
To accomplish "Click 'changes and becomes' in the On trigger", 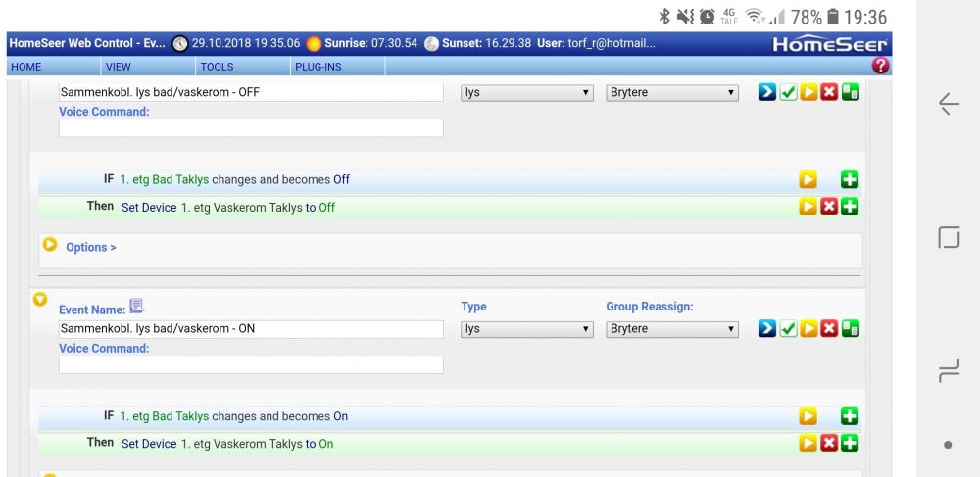I will (x=271, y=416).
